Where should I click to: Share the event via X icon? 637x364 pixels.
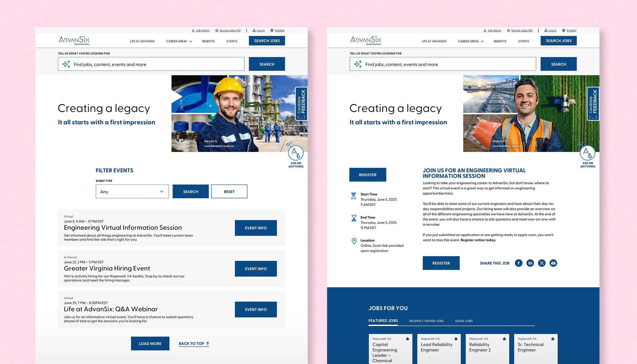pyautogui.click(x=542, y=263)
